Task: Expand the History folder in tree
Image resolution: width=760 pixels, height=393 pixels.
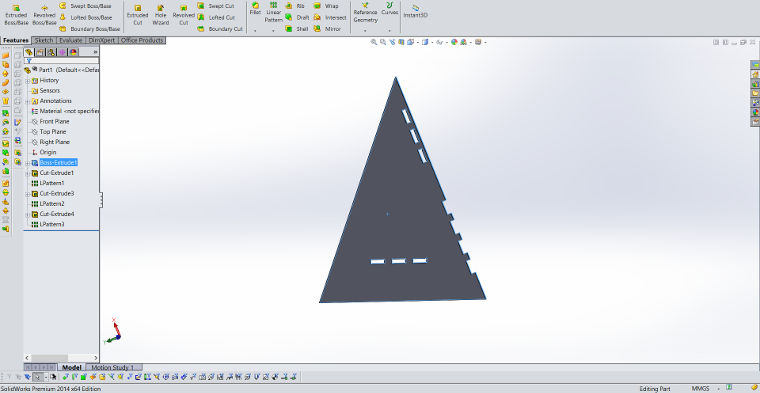Action: [28, 81]
